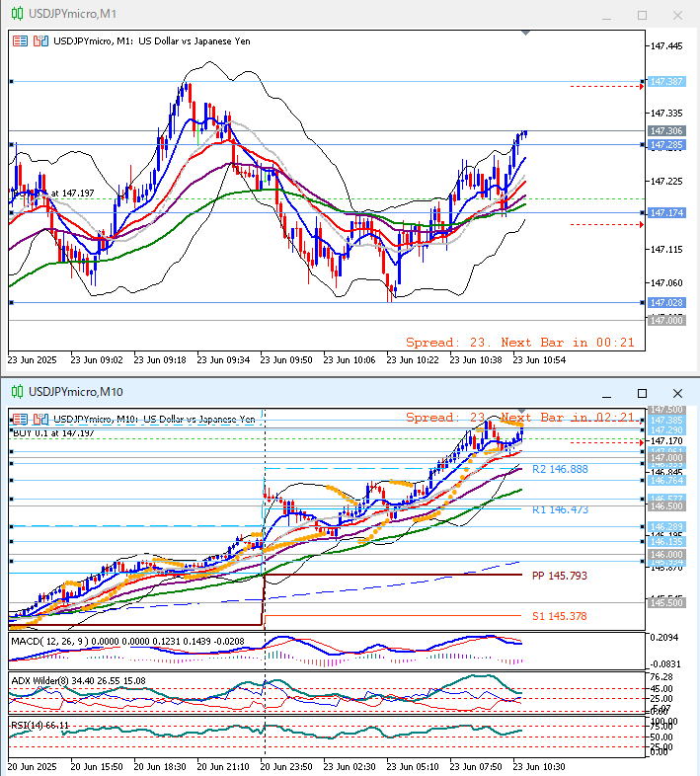Grab the chart shift triangle atop M10 chart
The width and height of the screenshot is (700, 776).
[x=521, y=412]
